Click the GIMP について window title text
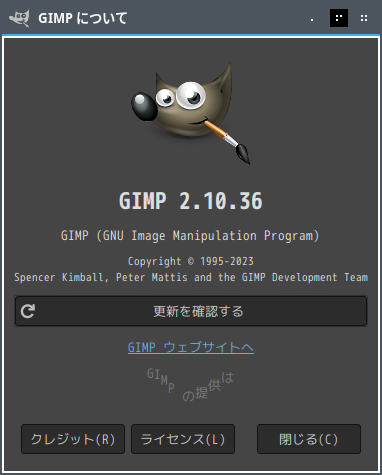This screenshot has width=382, height=475. click(x=82, y=18)
